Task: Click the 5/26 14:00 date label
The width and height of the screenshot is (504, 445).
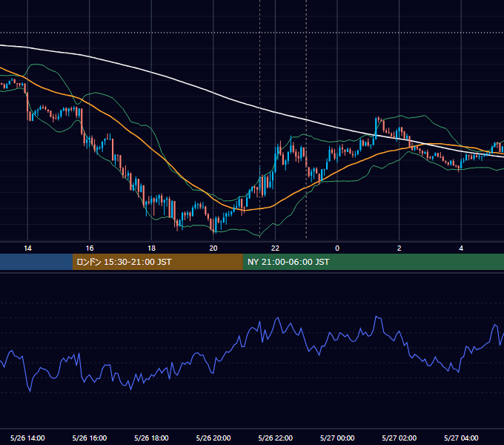Action: [27, 438]
